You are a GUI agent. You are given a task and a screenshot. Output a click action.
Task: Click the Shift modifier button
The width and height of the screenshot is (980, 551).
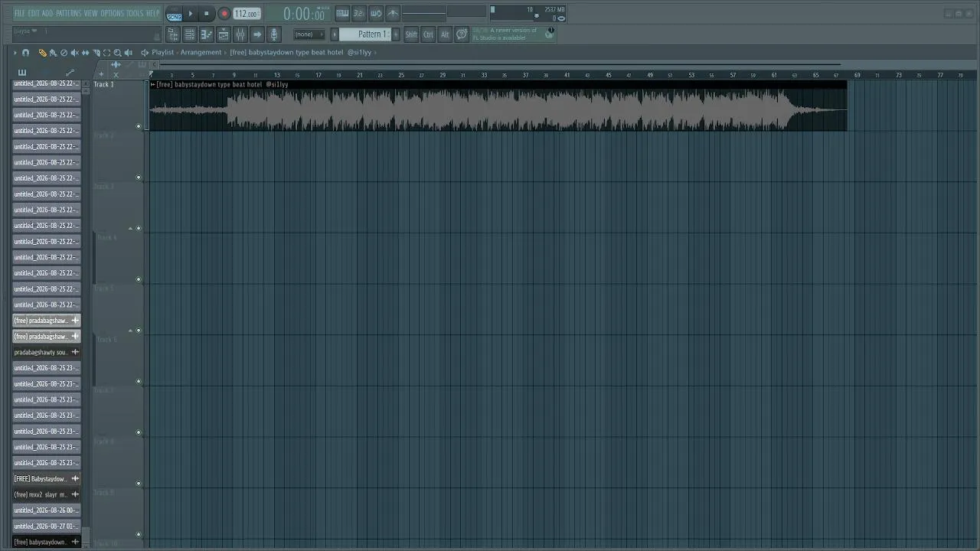point(411,34)
